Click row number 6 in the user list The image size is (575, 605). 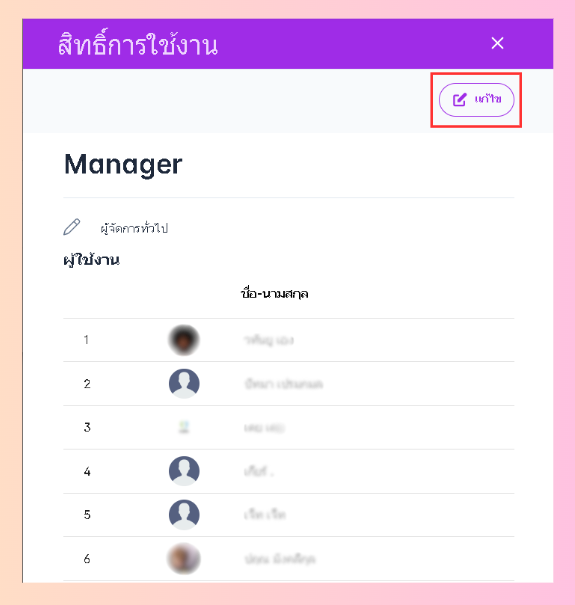point(87,559)
